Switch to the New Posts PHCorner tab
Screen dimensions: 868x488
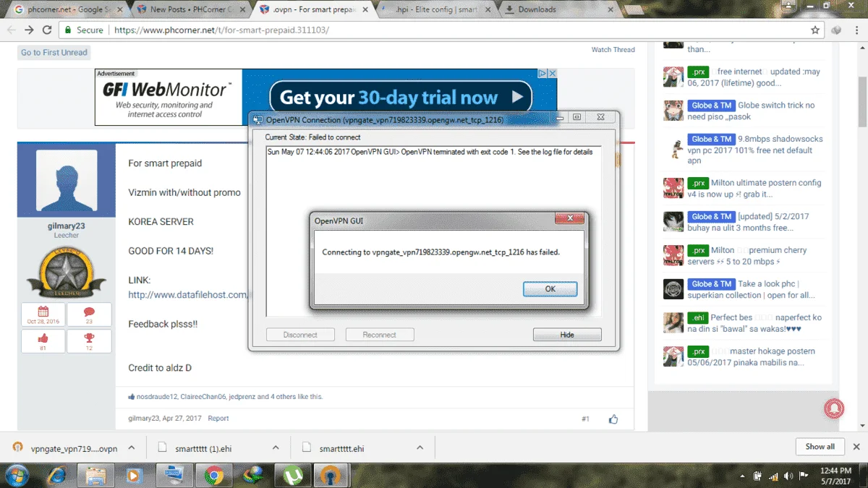click(192, 9)
